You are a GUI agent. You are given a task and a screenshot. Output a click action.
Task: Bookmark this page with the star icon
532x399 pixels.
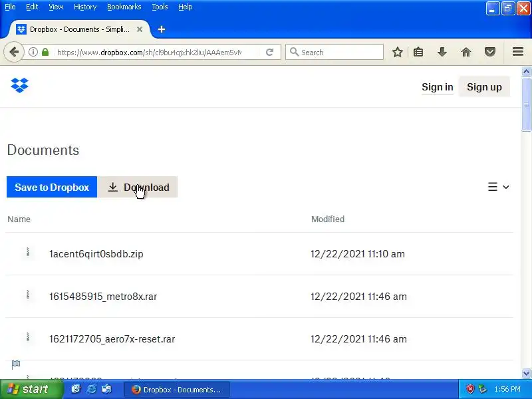click(397, 53)
